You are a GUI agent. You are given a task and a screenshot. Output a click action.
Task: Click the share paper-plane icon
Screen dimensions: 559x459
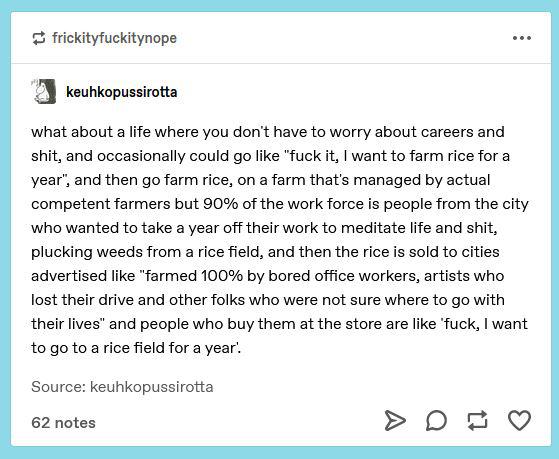pos(395,420)
